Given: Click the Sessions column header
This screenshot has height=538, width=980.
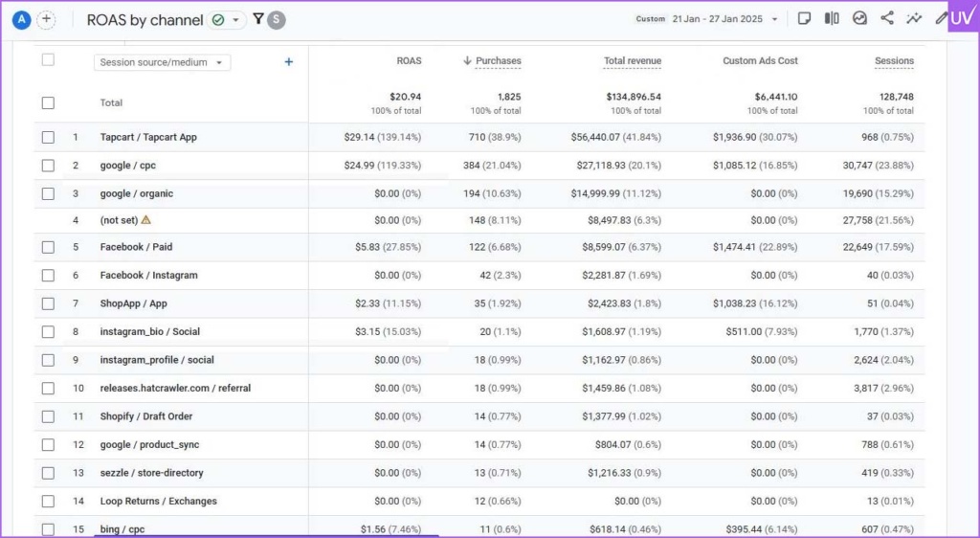Looking at the screenshot, I should point(894,61).
